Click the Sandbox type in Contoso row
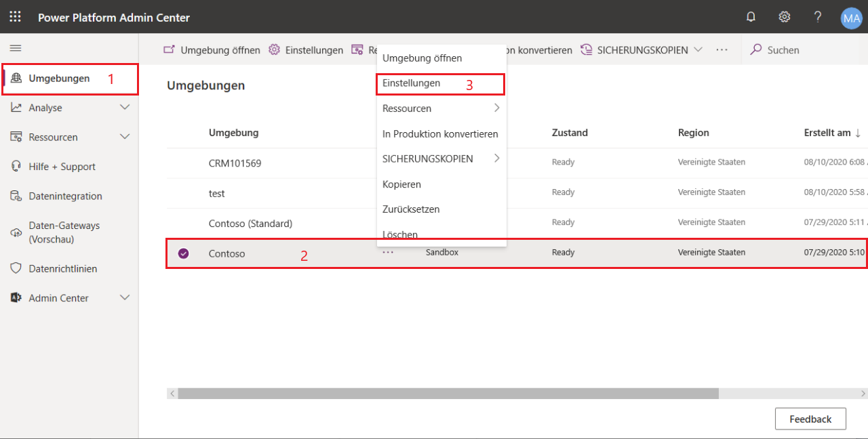Viewport: 868px width, 439px height. click(x=442, y=252)
